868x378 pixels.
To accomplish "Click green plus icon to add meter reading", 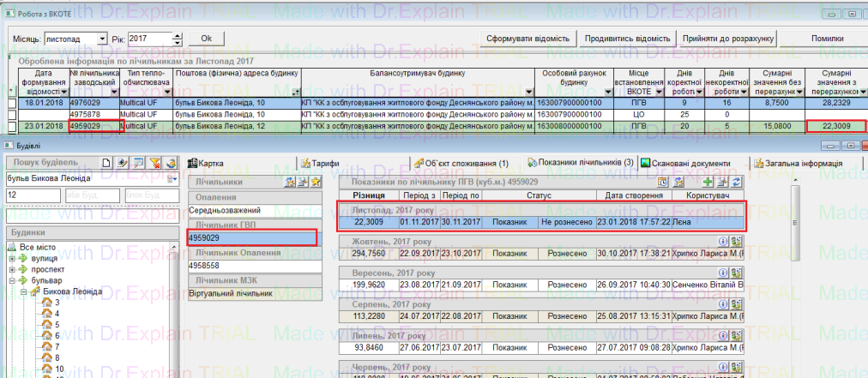I will [708, 182].
